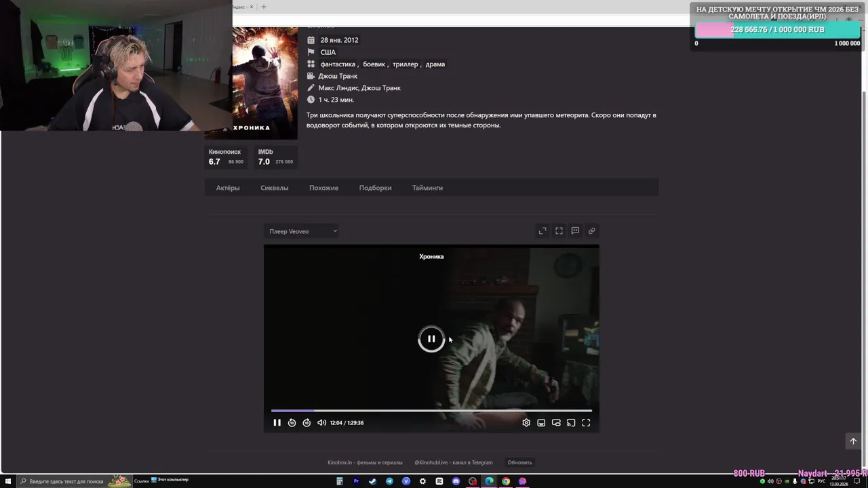This screenshot has height=488, width=868.
Task: Copy link with the chain icon
Action: pos(591,231)
